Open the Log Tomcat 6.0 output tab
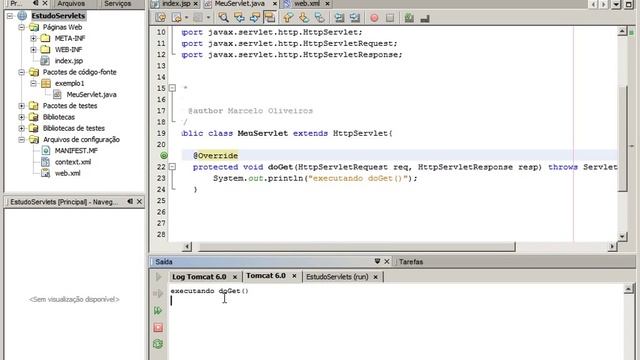Viewport: 640px width, 360px height. (x=199, y=277)
